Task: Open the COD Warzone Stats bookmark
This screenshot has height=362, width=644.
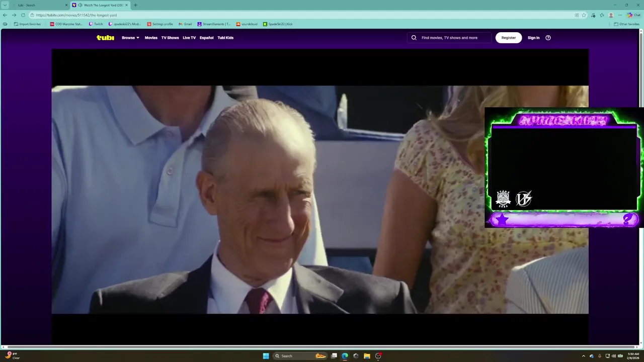Action: (x=66, y=24)
